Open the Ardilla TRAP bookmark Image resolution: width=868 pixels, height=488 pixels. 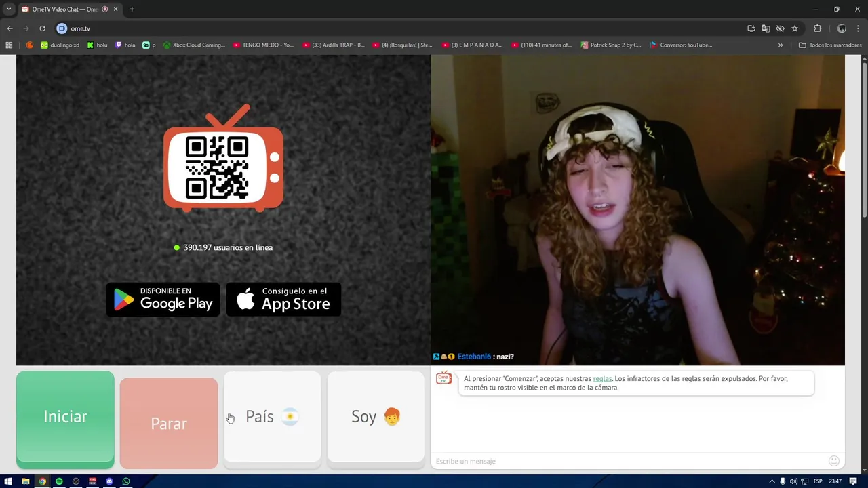coord(334,45)
